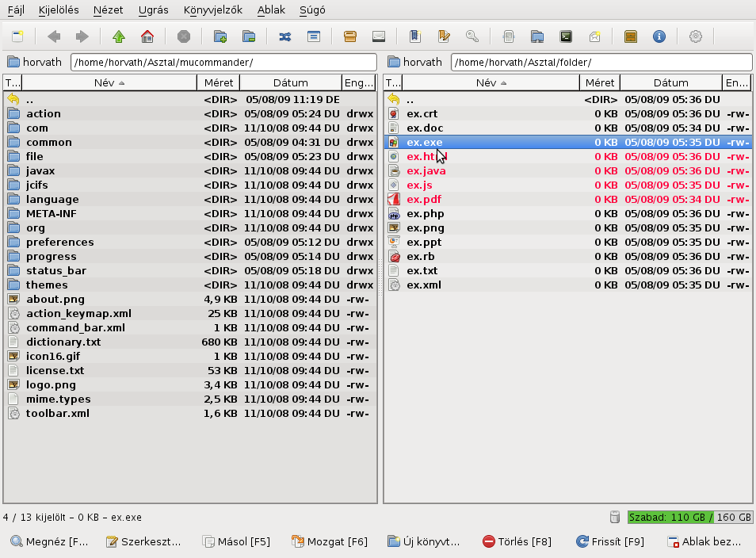Open the Súgó menu
This screenshot has height=558, width=756.
312,10
